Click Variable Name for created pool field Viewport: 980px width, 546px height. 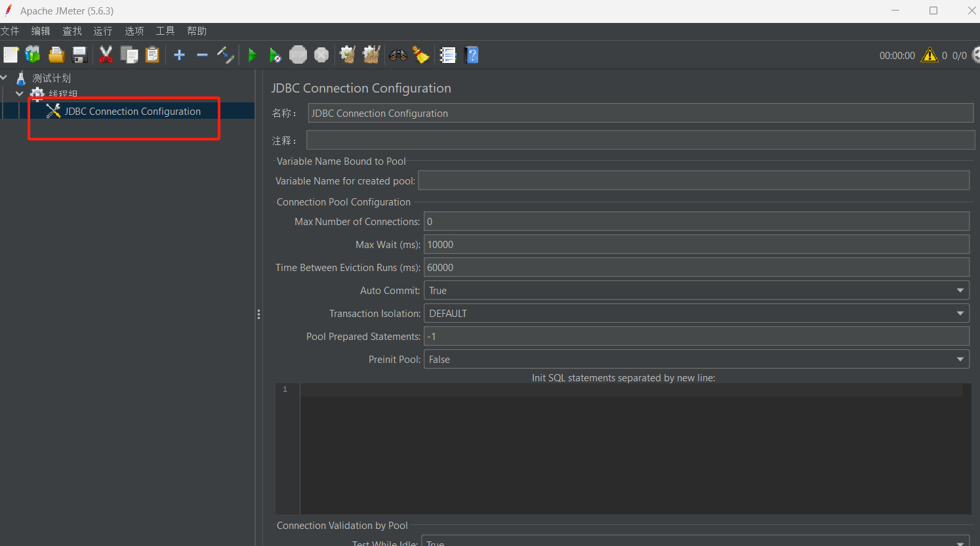(694, 180)
